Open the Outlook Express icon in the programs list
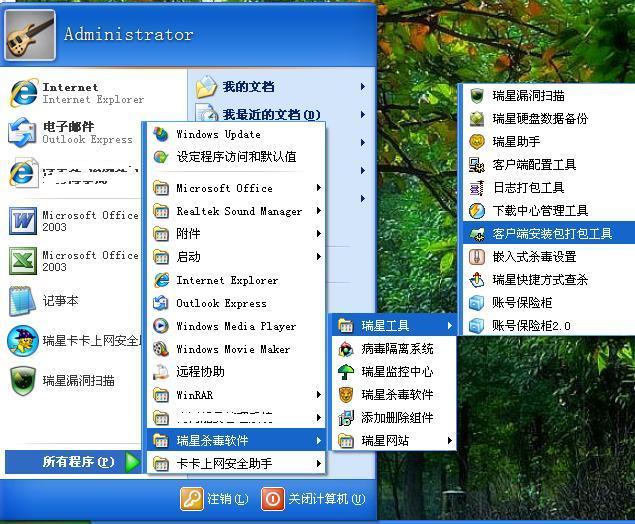635x524 pixels. 161,303
